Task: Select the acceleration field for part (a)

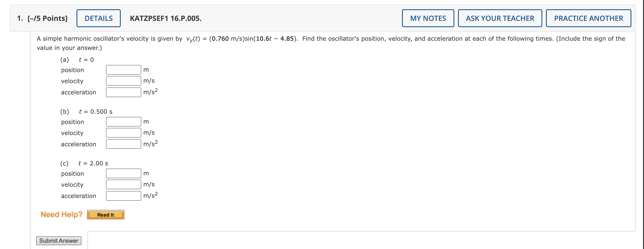Action: (123, 92)
